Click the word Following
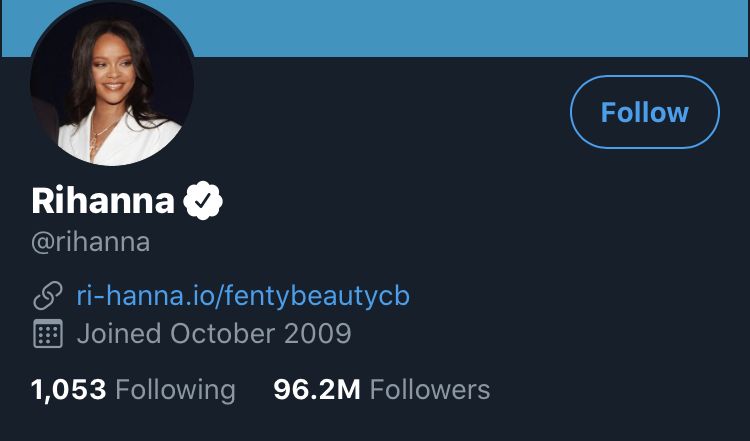 176,390
